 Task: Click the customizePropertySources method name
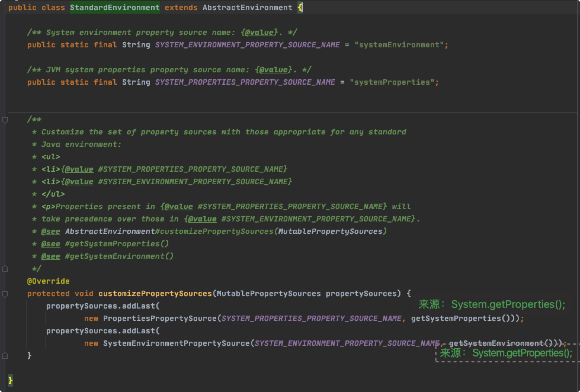[x=155, y=293]
